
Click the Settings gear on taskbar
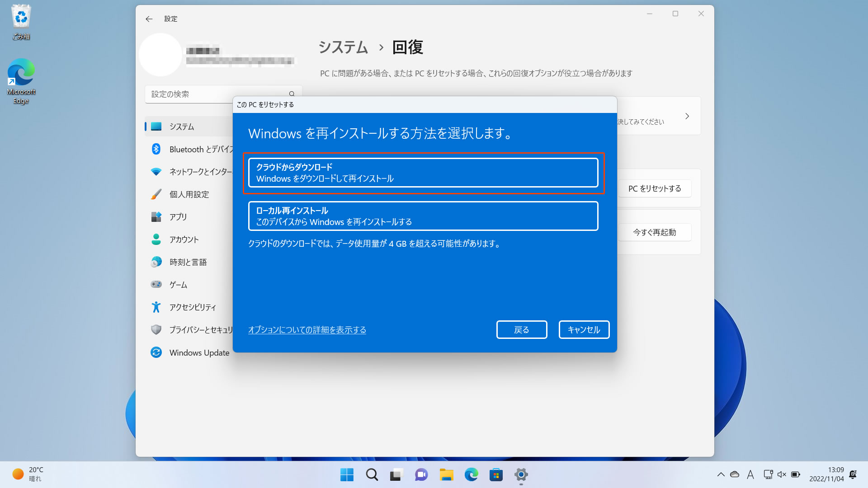pos(521,474)
